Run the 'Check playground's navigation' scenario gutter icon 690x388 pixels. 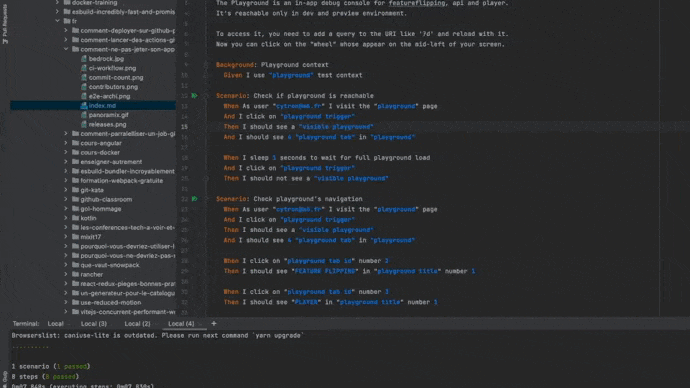pos(194,199)
